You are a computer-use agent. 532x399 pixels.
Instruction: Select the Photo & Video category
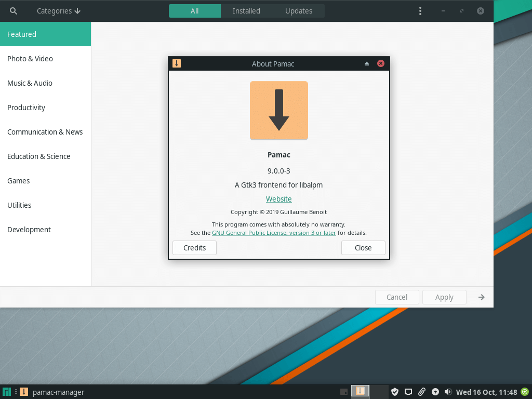pos(46,59)
